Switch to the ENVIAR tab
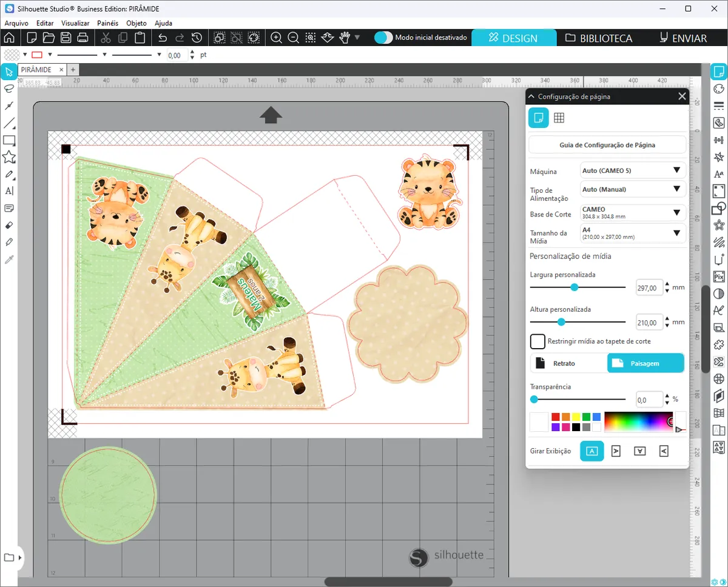The height and width of the screenshot is (587, 728). [683, 38]
